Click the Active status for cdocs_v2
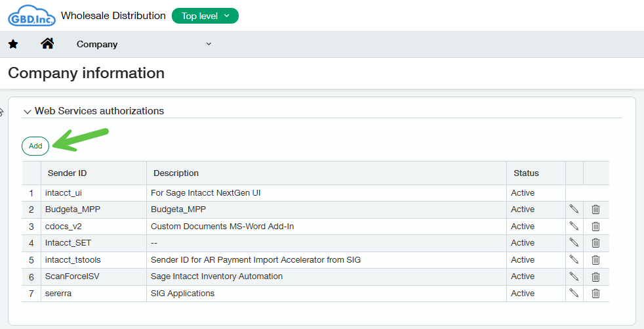 pos(523,226)
